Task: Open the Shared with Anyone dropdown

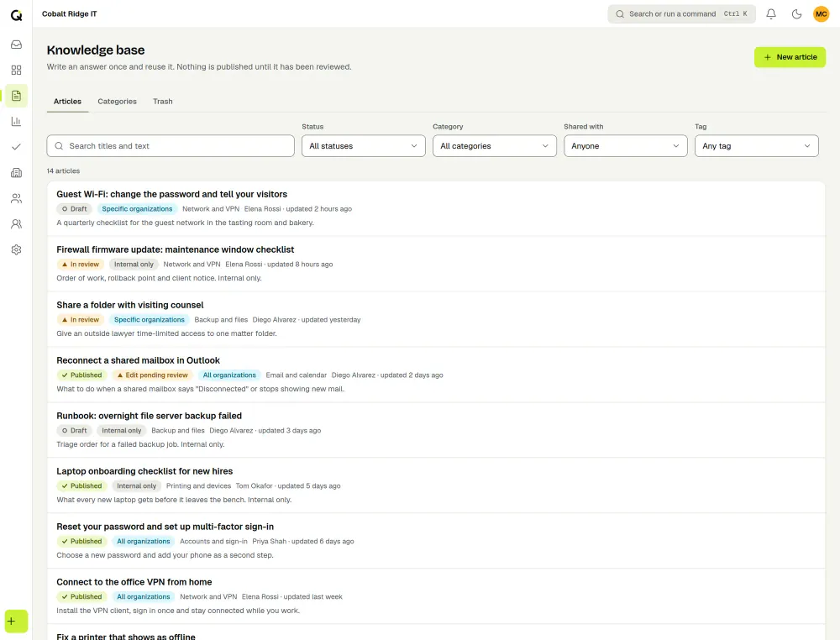Action: 625,145
